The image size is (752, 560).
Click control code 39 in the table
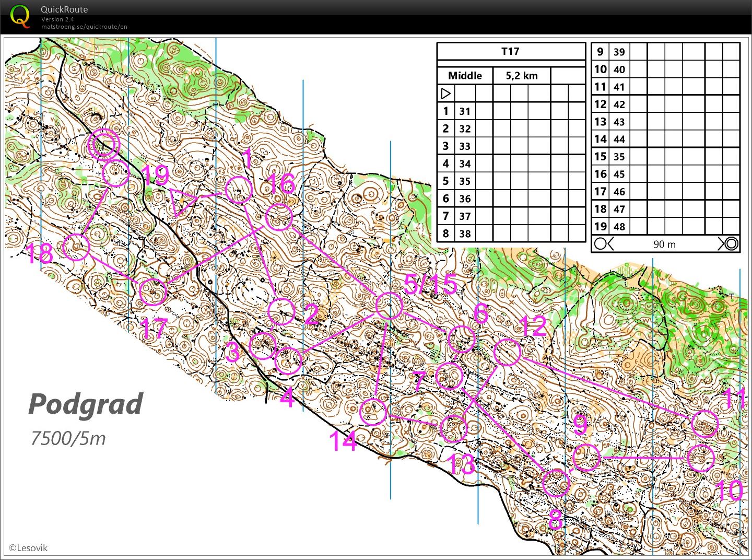click(619, 52)
